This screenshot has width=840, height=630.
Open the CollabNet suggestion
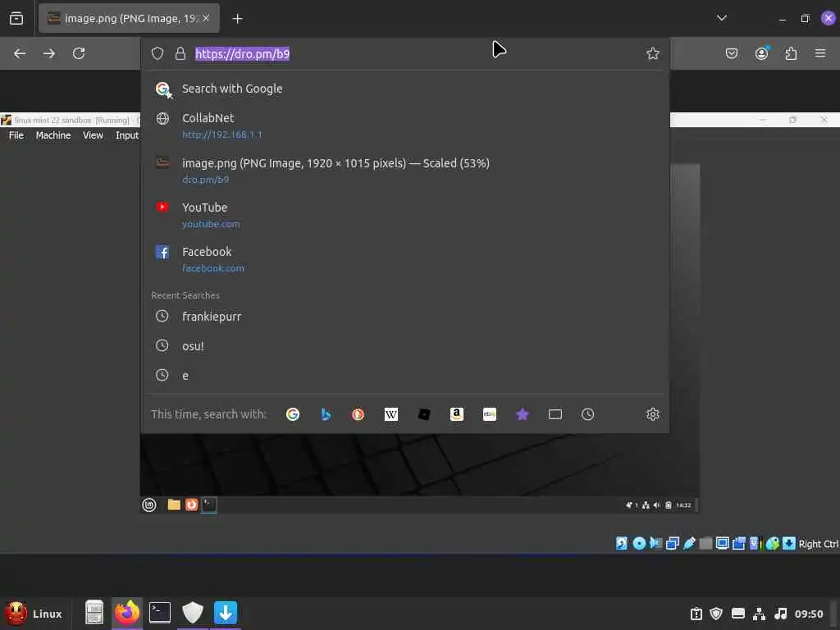[405, 126]
